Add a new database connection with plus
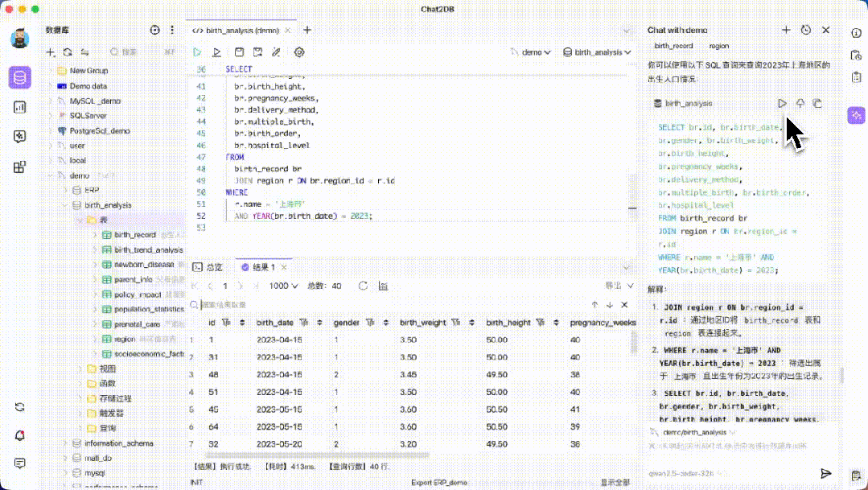Image resolution: width=868 pixels, height=490 pixels. [51, 52]
